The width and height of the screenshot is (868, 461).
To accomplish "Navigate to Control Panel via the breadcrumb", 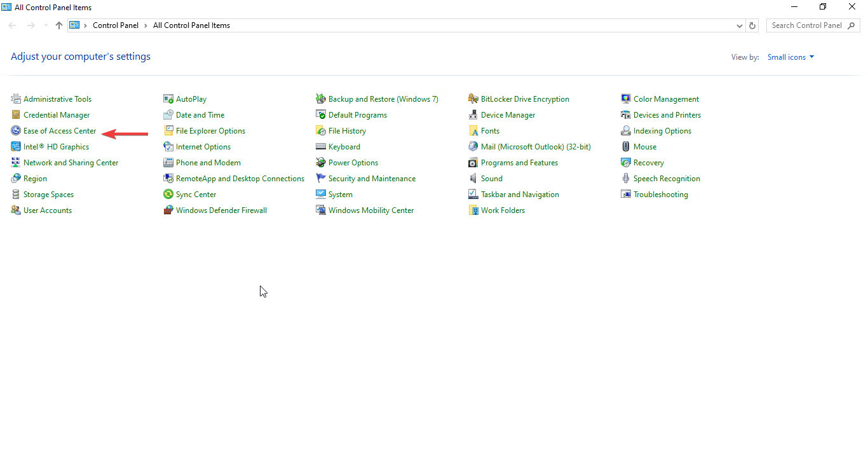I will click(116, 25).
